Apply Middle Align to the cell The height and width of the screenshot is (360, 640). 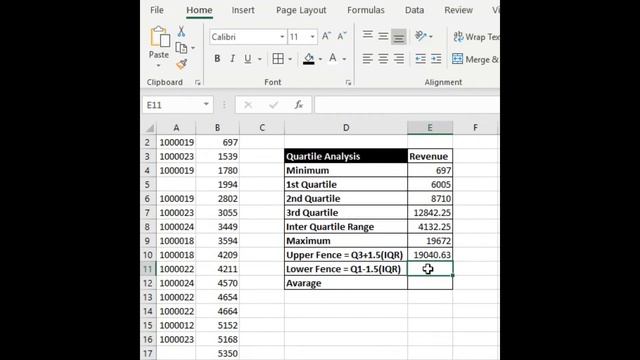point(383,36)
